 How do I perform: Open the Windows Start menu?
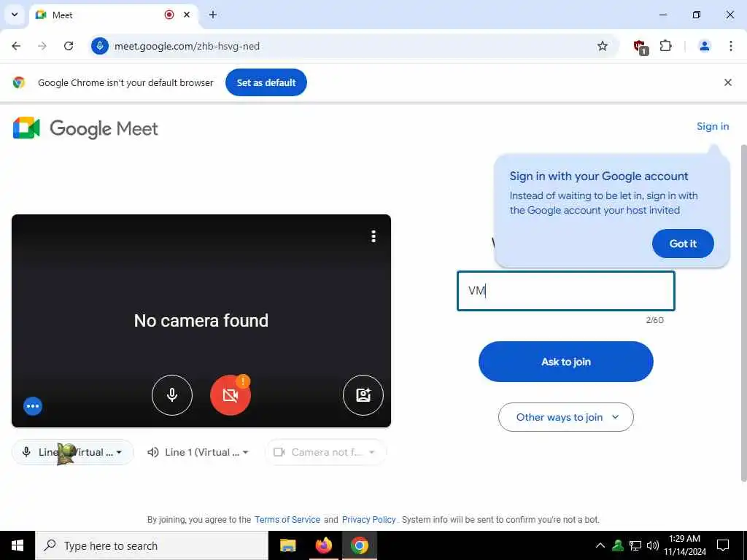coord(18,545)
